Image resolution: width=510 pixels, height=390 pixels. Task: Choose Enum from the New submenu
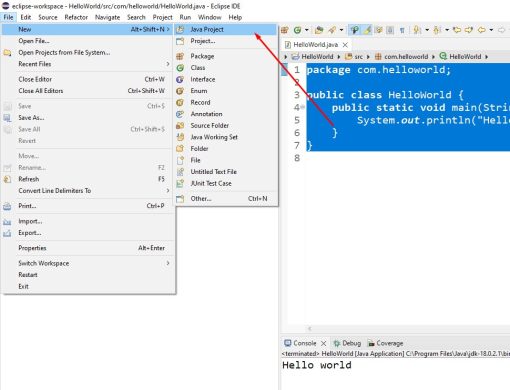pos(226,91)
